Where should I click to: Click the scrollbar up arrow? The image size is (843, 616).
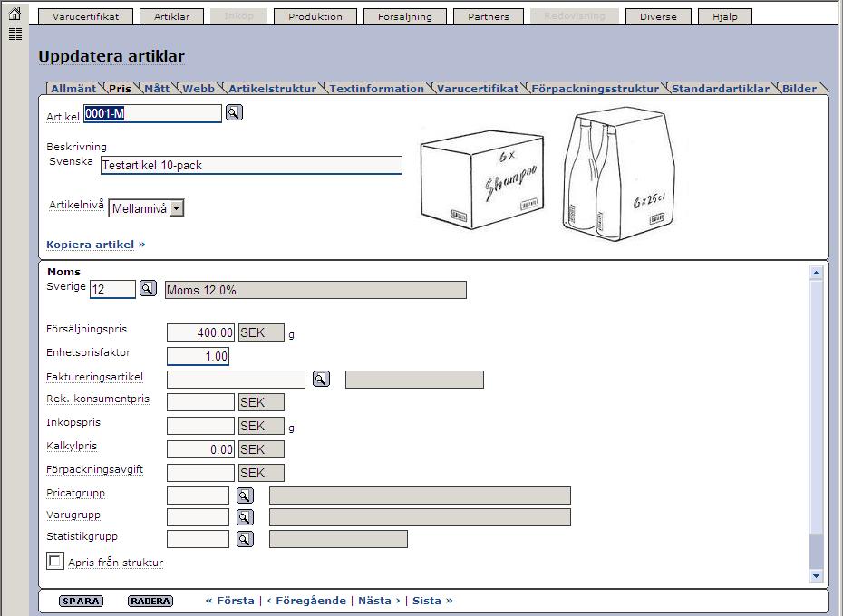coord(816,273)
